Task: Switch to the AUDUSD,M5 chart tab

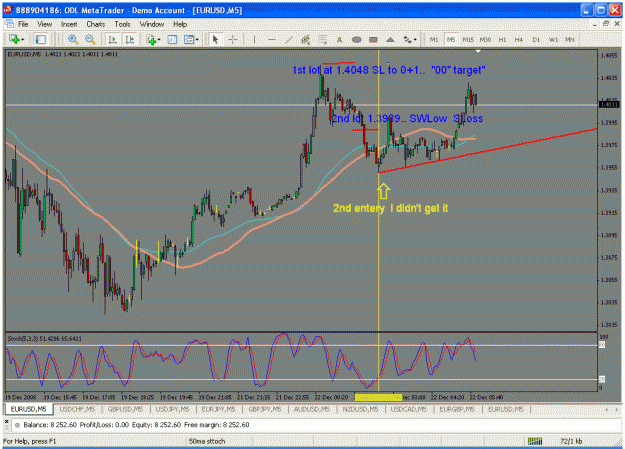Action: [x=312, y=410]
